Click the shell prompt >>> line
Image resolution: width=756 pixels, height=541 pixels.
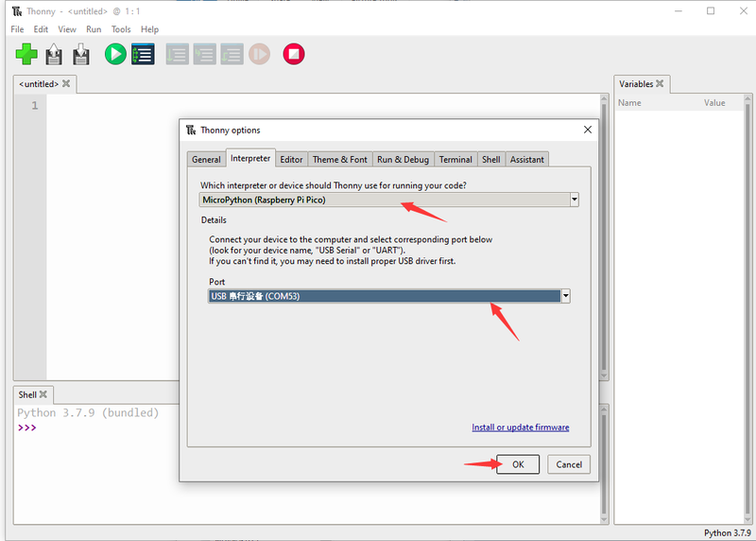tap(27, 428)
